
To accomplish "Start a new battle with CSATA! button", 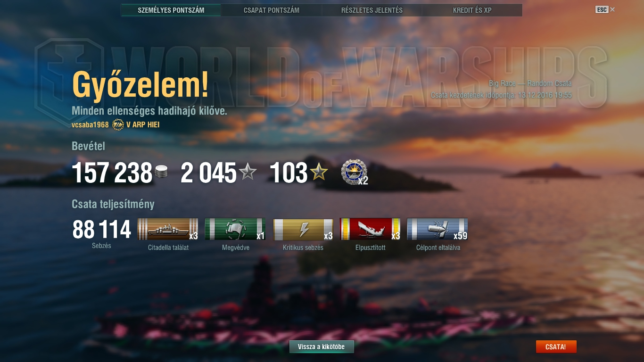I will (x=556, y=347).
